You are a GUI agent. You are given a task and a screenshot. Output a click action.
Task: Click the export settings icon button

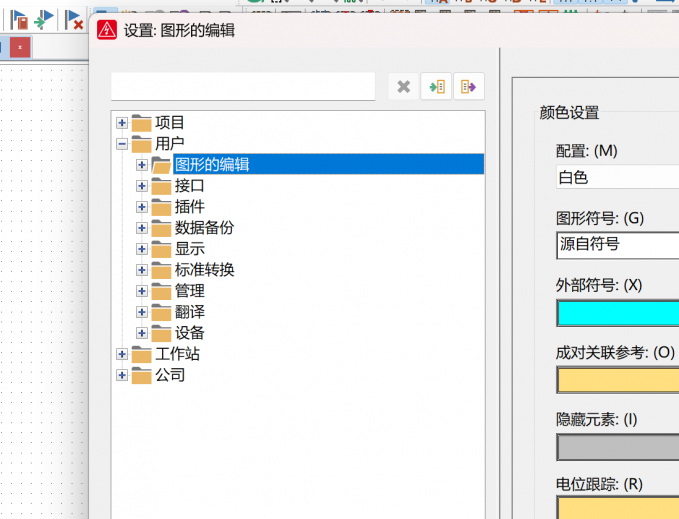point(469,87)
